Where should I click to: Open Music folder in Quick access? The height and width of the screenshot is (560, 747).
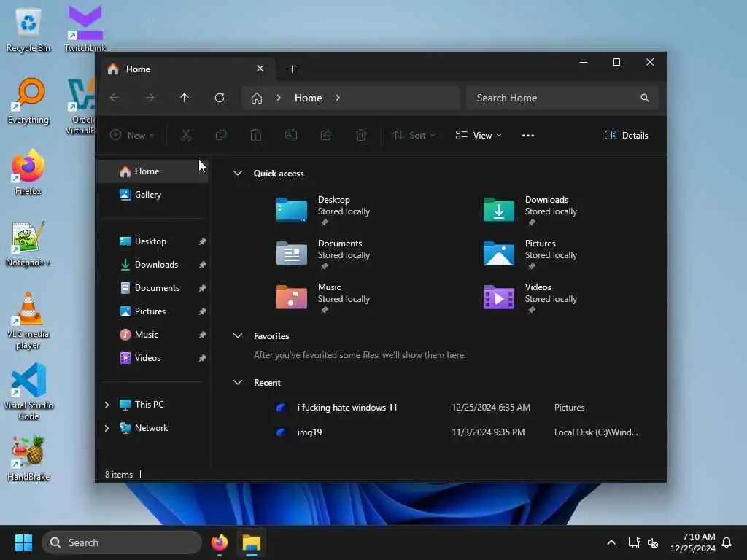pyautogui.click(x=324, y=297)
